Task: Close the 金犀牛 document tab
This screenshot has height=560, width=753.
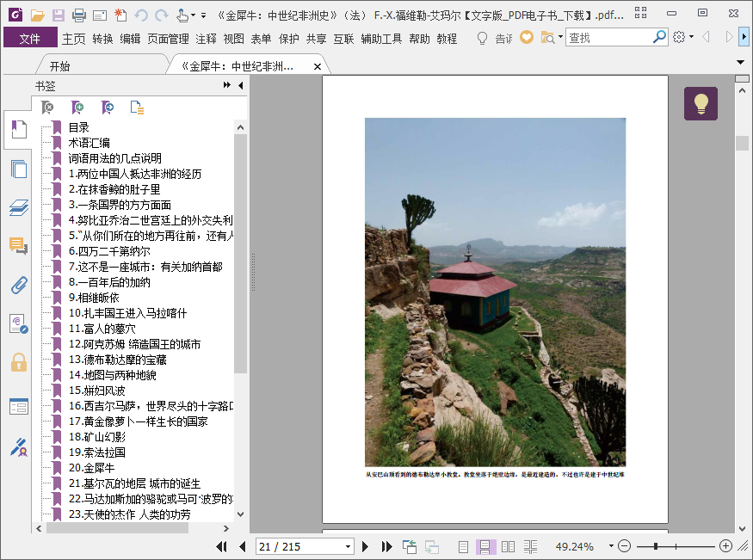Action: [318, 67]
